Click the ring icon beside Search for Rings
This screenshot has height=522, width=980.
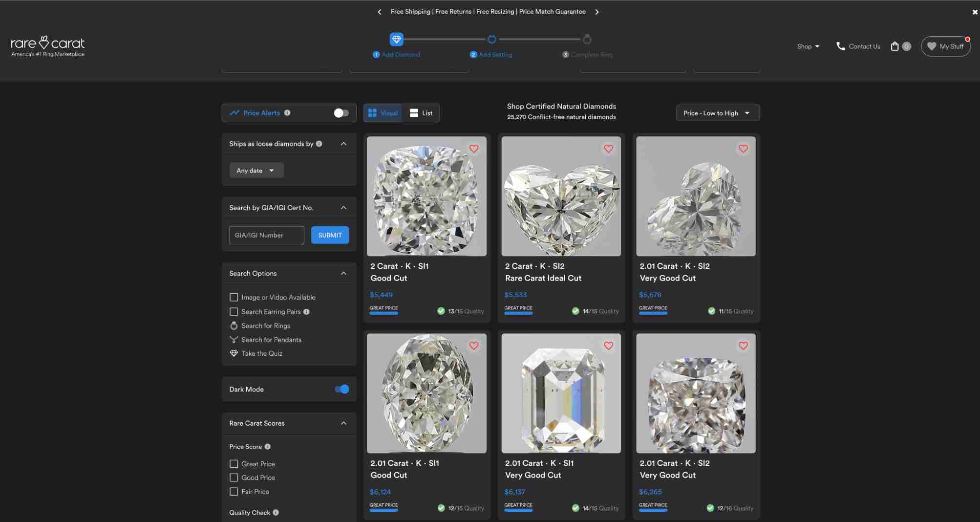click(x=234, y=326)
